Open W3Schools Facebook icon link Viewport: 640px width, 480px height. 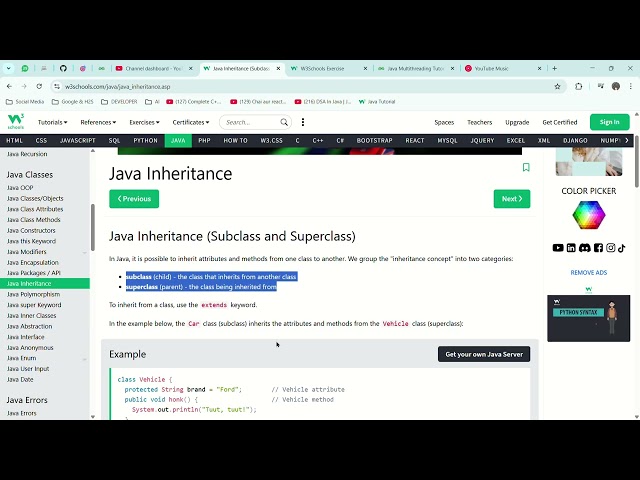pos(598,248)
